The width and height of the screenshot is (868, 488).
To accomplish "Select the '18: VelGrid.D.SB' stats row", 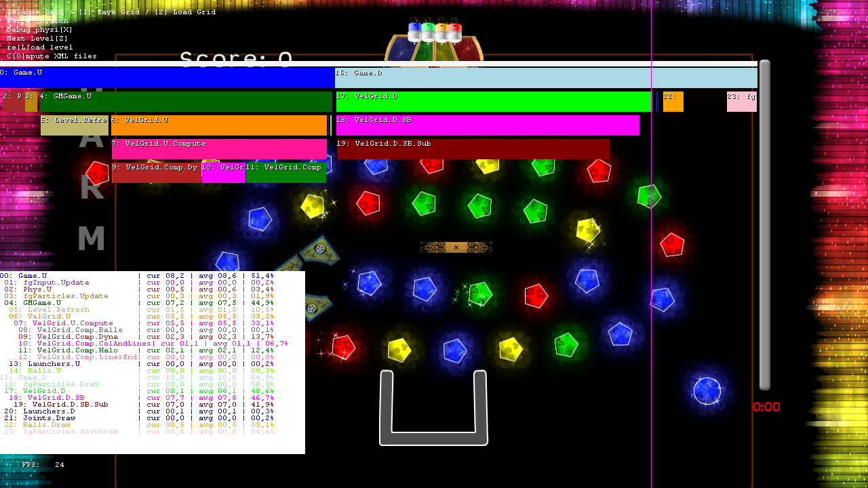I will (141, 398).
